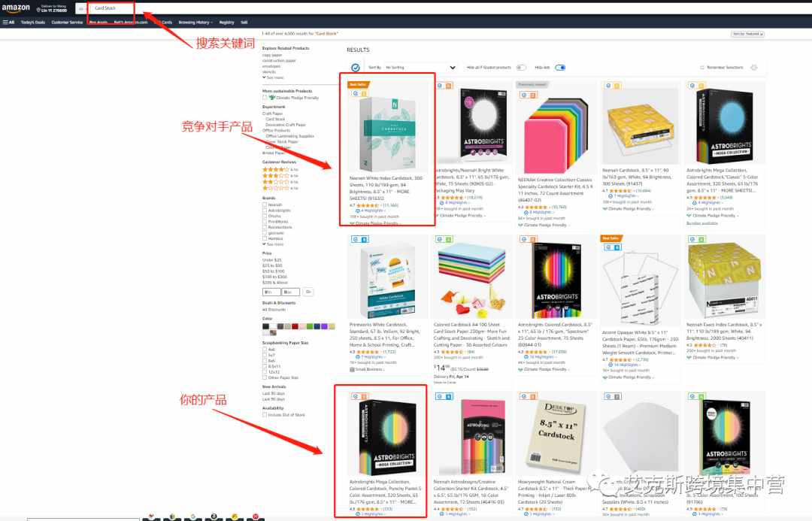Click the Amazon logo in the header
The height and width of the screenshot is (521, 812).
(x=16, y=8)
